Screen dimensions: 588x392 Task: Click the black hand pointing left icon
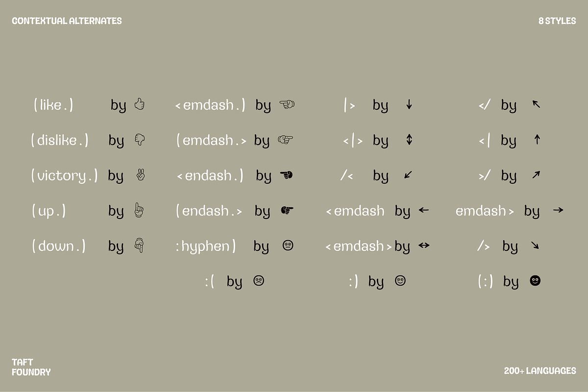tap(287, 175)
